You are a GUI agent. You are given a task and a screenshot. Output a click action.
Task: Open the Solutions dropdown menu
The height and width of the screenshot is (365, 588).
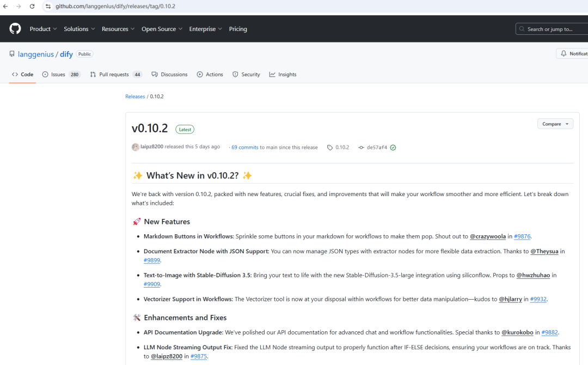[79, 29]
